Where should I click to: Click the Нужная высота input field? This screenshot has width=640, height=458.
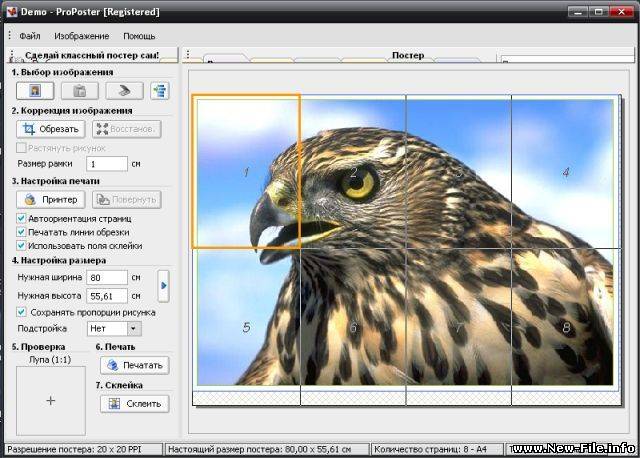point(107,296)
